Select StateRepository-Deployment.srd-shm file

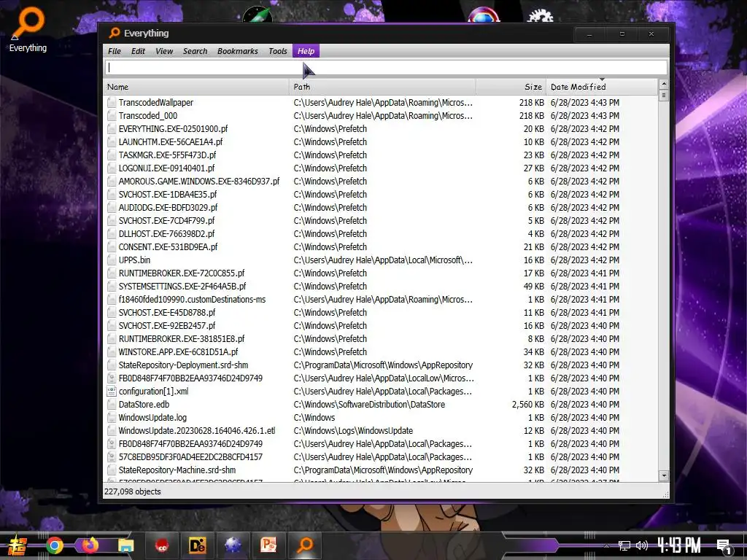point(183,365)
